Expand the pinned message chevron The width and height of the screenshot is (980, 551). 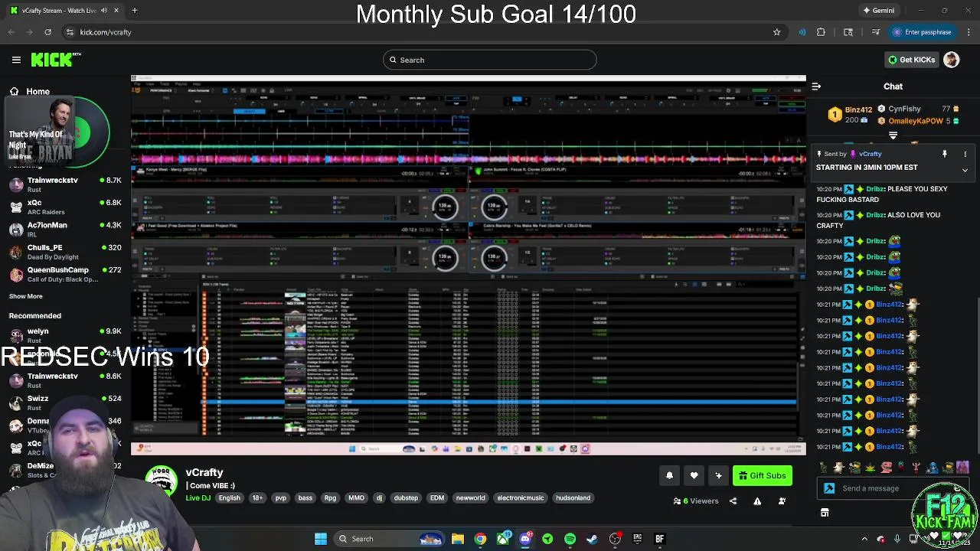pyautogui.click(x=965, y=170)
